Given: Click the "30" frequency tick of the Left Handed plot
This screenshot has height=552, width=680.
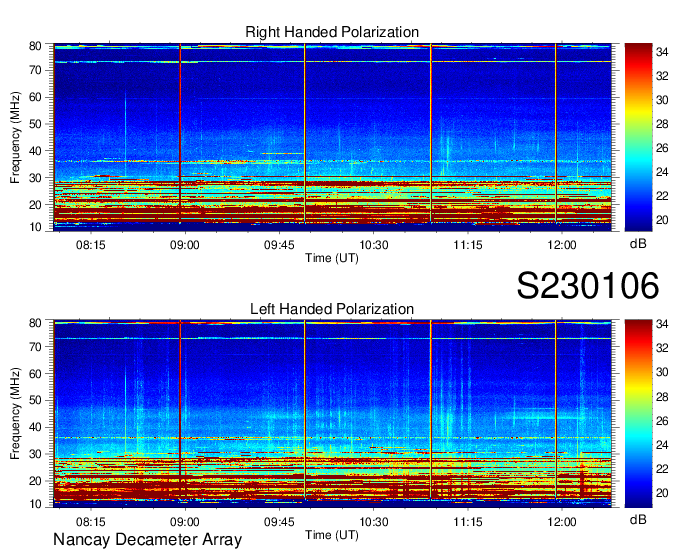Looking at the screenshot, I should (x=35, y=454).
